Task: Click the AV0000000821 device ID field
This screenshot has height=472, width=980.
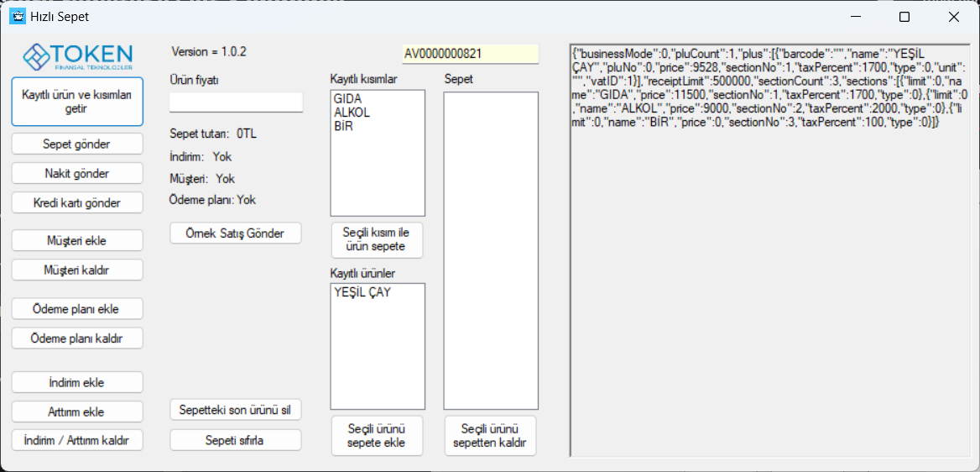Action: pyautogui.click(x=470, y=54)
